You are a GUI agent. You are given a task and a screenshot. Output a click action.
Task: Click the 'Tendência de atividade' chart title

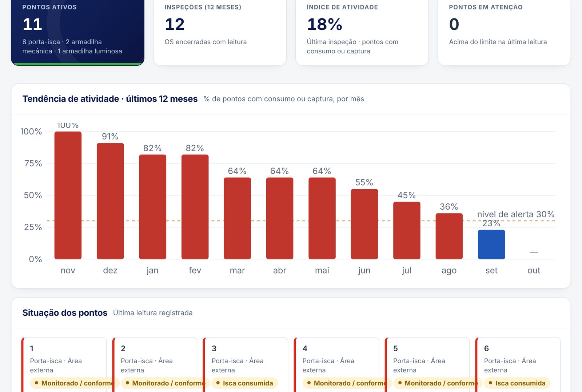[x=110, y=99]
